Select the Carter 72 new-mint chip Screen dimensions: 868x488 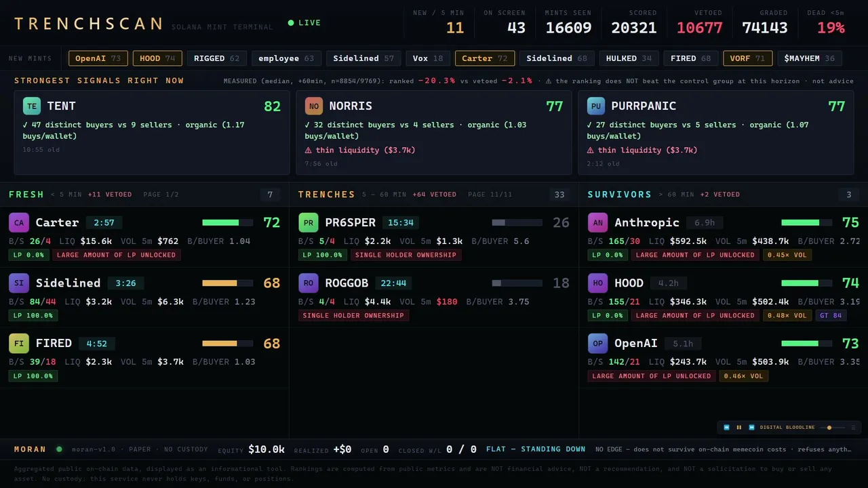(x=485, y=58)
